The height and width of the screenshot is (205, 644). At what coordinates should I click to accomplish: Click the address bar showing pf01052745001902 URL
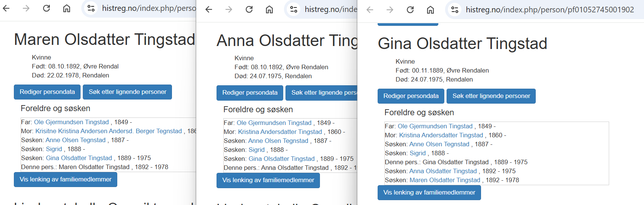point(549,10)
